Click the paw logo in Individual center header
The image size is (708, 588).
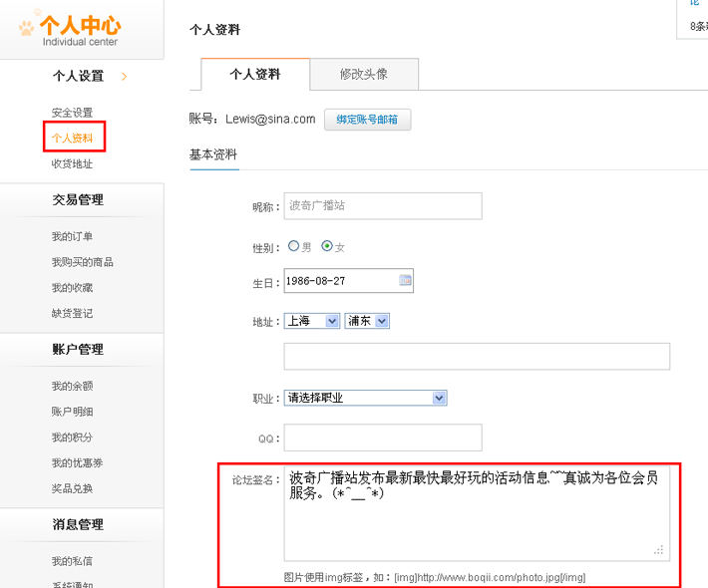(x=26, y=27)
